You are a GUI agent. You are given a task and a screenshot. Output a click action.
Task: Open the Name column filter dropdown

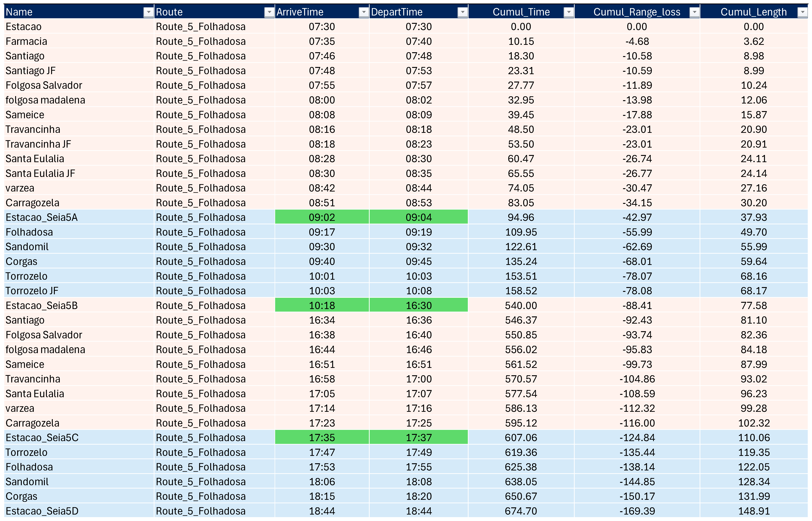pos(148,13)
